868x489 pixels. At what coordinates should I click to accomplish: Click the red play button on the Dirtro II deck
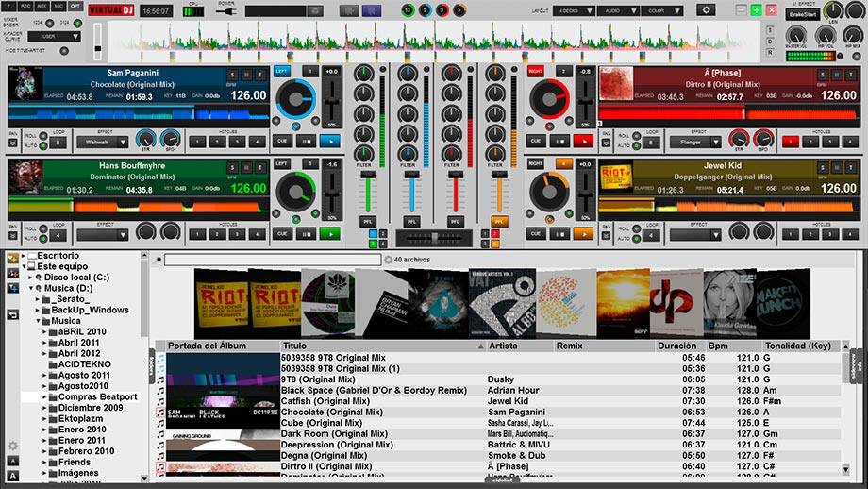click(583, 142)
